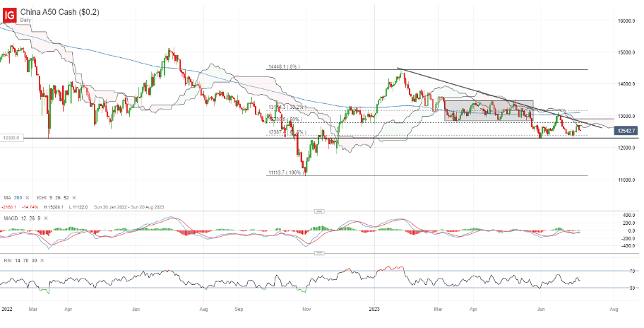Click the grey consolidation rectangle drawing
644x328 pixels.
point(489,110)
